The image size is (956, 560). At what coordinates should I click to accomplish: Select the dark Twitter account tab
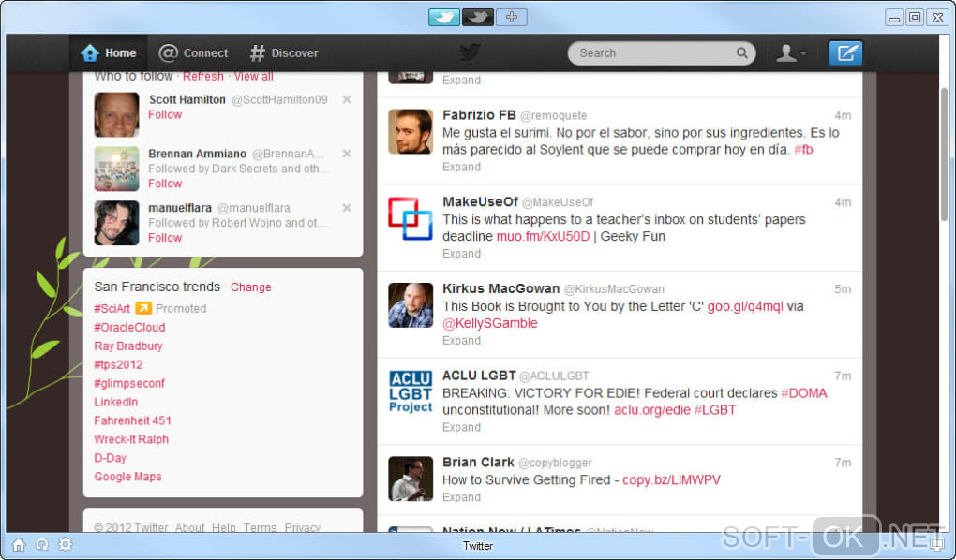pyautogui.click(x=477, y=17)
